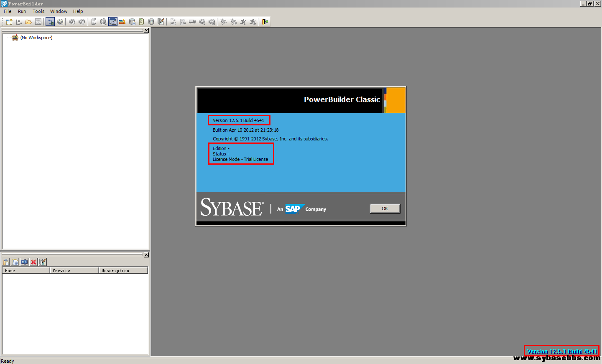This screenshot has height=364, width=602.
Task: Click the Copy to clipboard clip icon
Action: 15,262
